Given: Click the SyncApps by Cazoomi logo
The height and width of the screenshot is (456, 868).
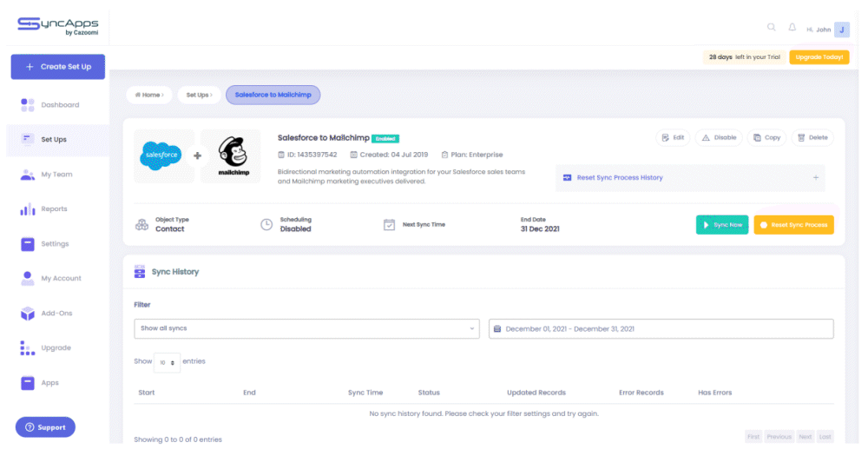Looking at the screenshot, I should [57, 26].
